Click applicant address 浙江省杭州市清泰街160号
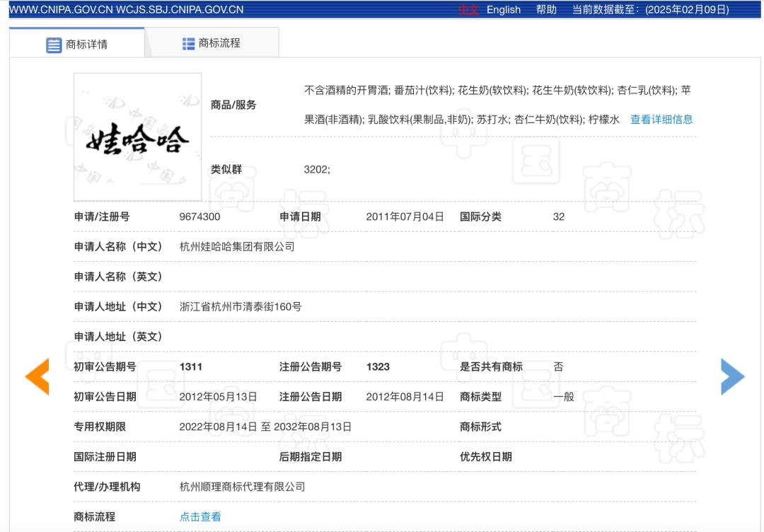 point(241,307)
